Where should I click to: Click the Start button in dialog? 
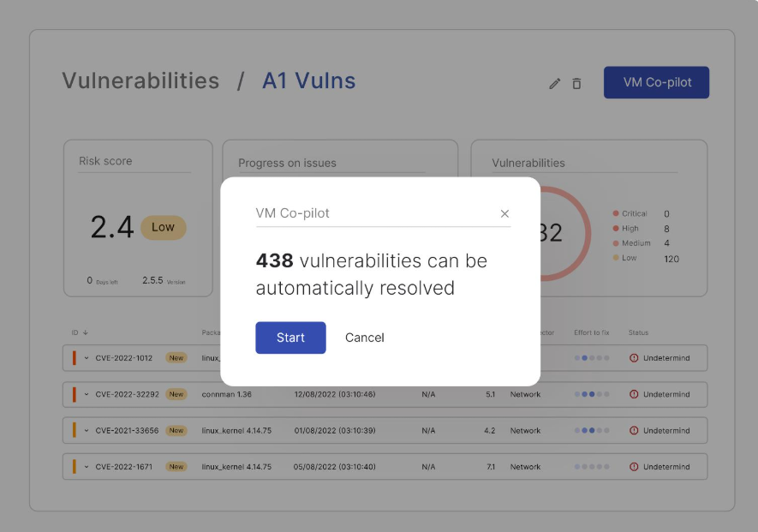pyautogui.click(x=290, y=338)
